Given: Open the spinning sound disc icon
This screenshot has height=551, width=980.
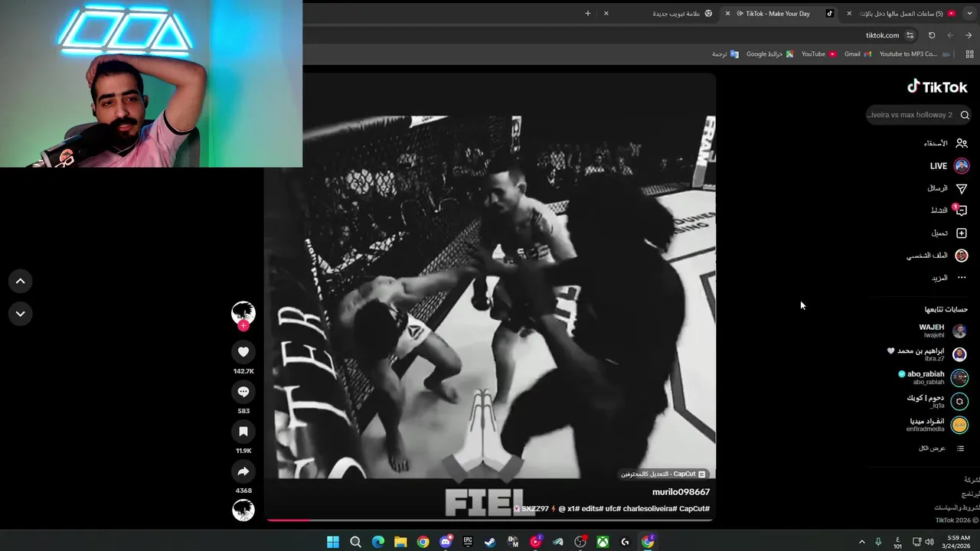Looking at the screenshot, I should pyautogui.click(x=243, y=510).
